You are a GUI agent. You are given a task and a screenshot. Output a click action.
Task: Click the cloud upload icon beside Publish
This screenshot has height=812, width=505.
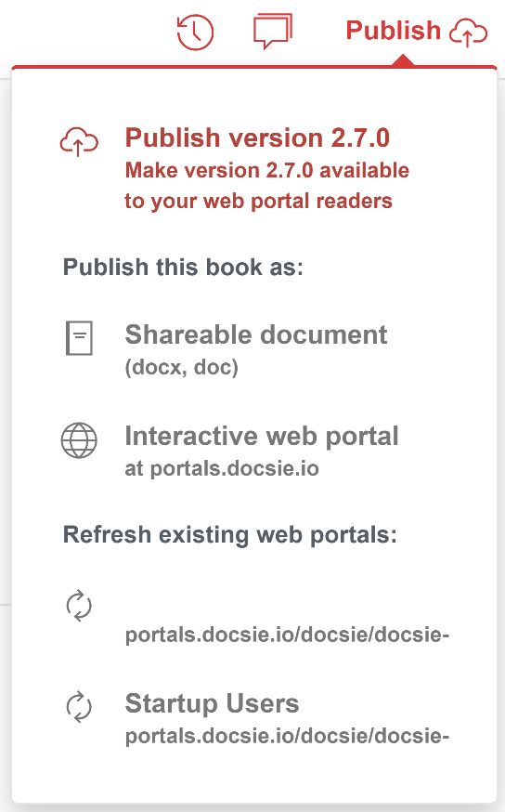[468, 33]
